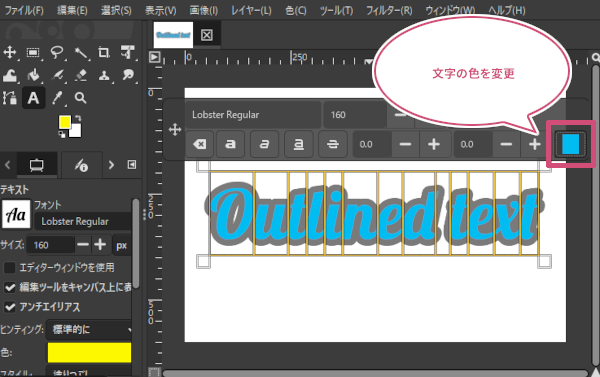
Task: Select the Clone stamp tool
Action: (x=104, y=75)
